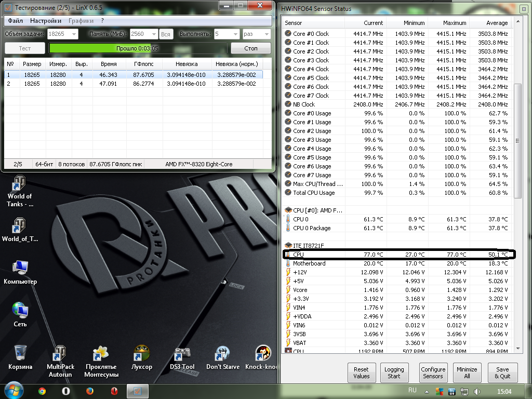
Task: Open Компьютер desktop icon
Action: tap(20, 272)
